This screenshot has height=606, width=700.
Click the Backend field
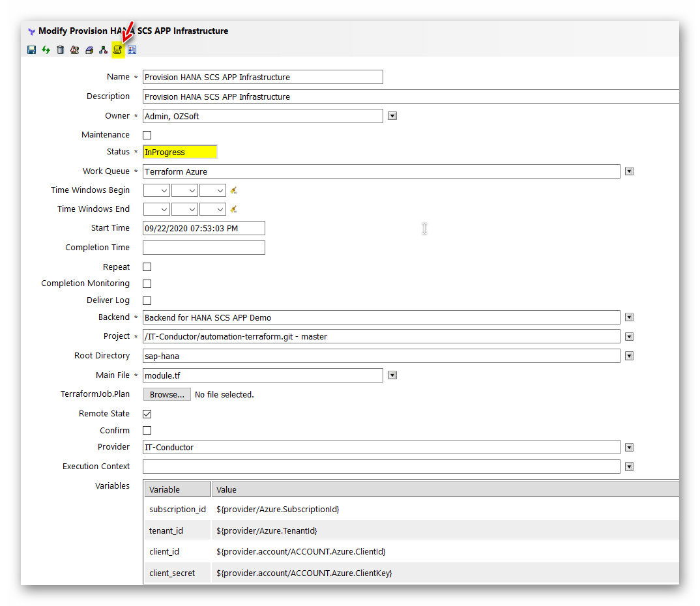click(x=381, y=317)
